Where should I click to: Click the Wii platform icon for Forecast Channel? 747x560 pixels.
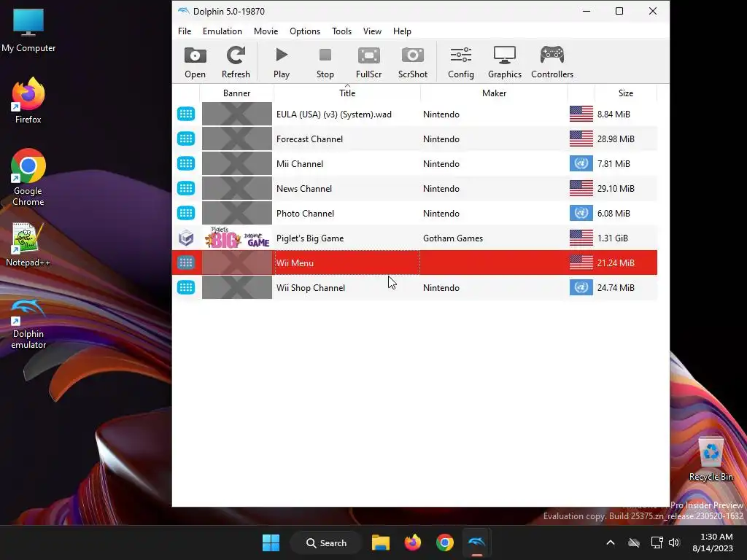pos(186,139)
